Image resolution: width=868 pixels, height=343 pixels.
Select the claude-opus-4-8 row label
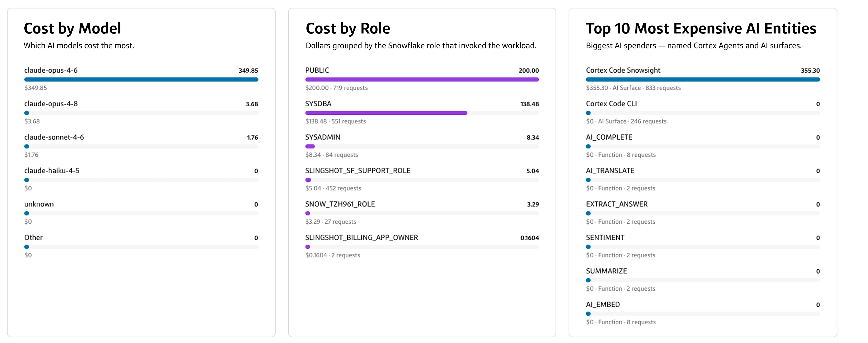(51, 104)
